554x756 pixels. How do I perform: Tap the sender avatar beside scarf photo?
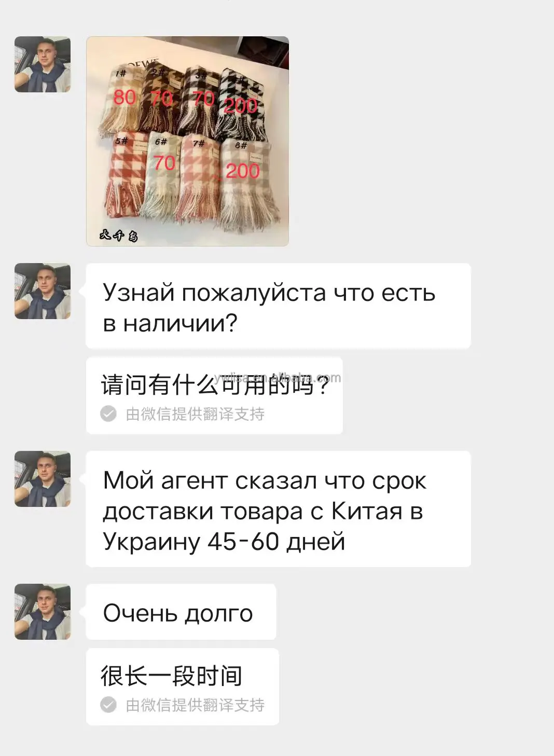coord(43,64)
